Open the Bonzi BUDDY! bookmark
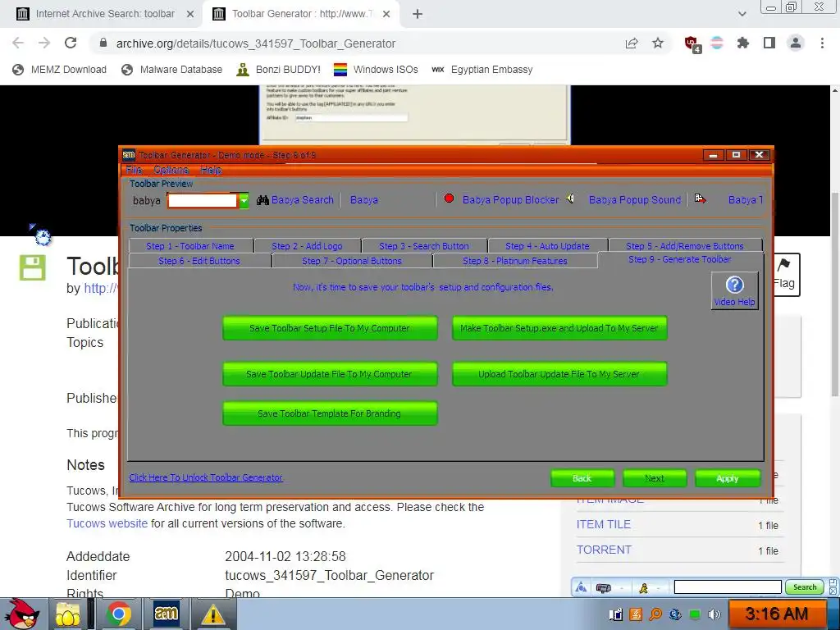Screen dimensions: 840x630 tap(279, 70)
